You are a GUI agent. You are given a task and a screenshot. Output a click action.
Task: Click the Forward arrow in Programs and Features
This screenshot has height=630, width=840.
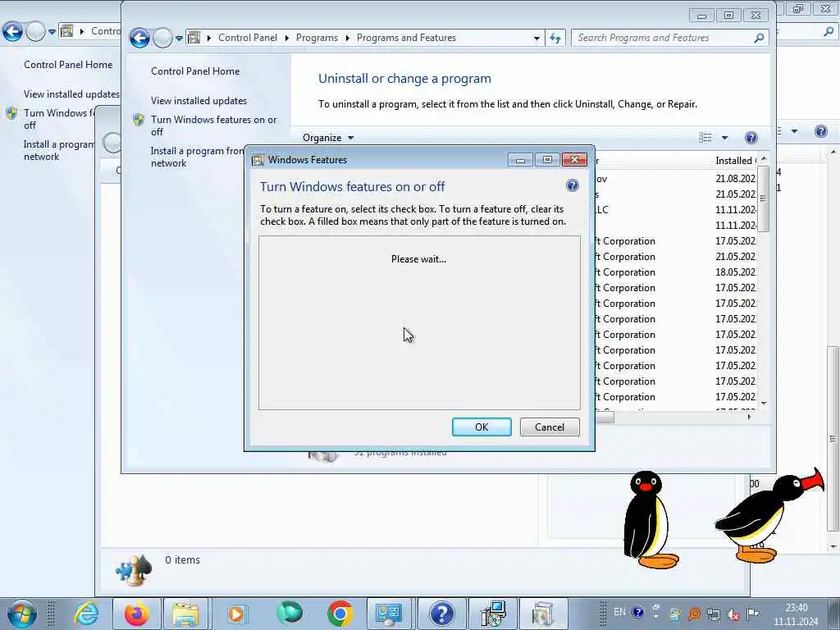tap(163, 38)
